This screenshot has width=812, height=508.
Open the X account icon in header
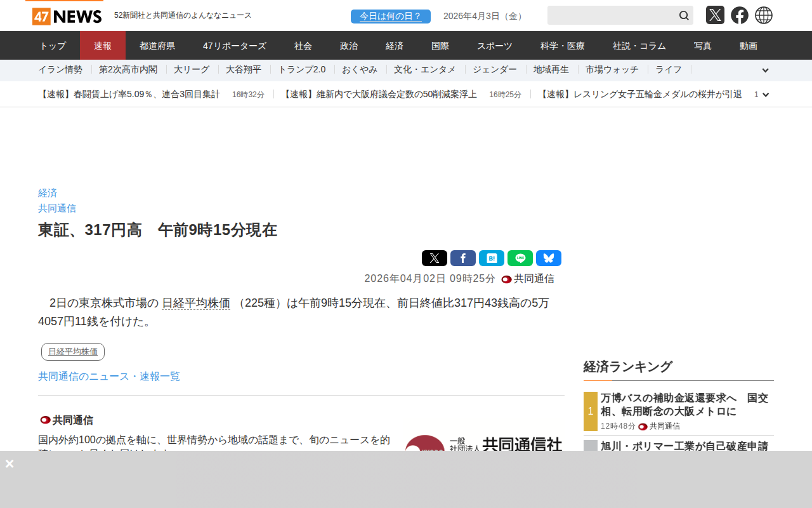[715, 15]
